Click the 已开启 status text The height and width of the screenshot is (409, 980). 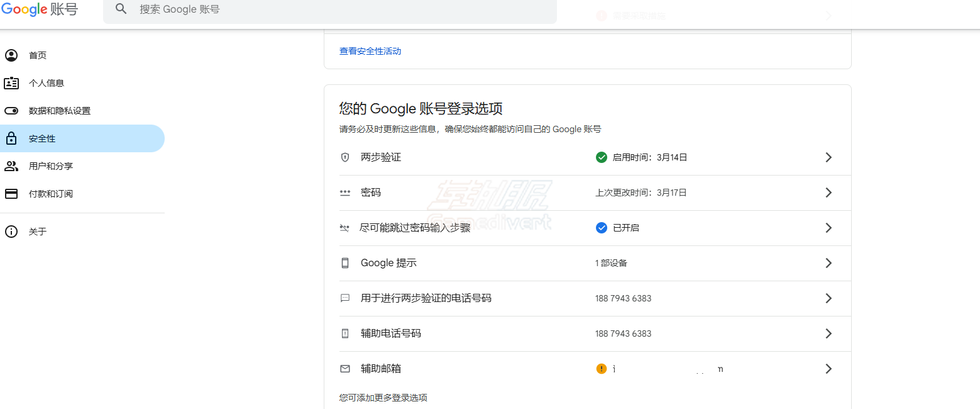[626, 228]
